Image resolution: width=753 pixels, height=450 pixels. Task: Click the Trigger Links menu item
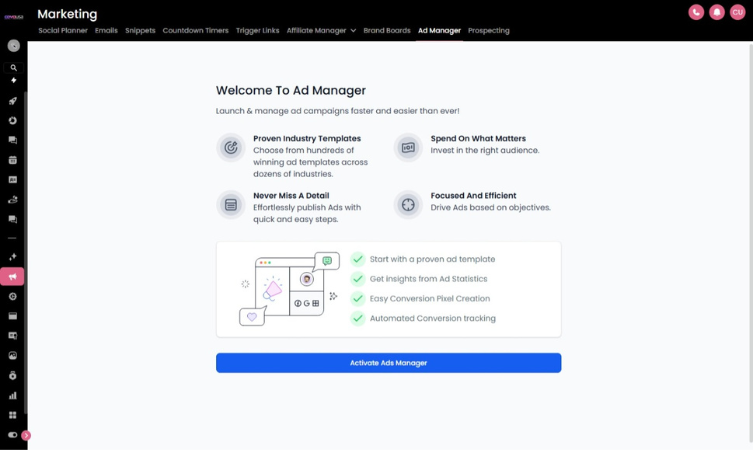(258, 31)
